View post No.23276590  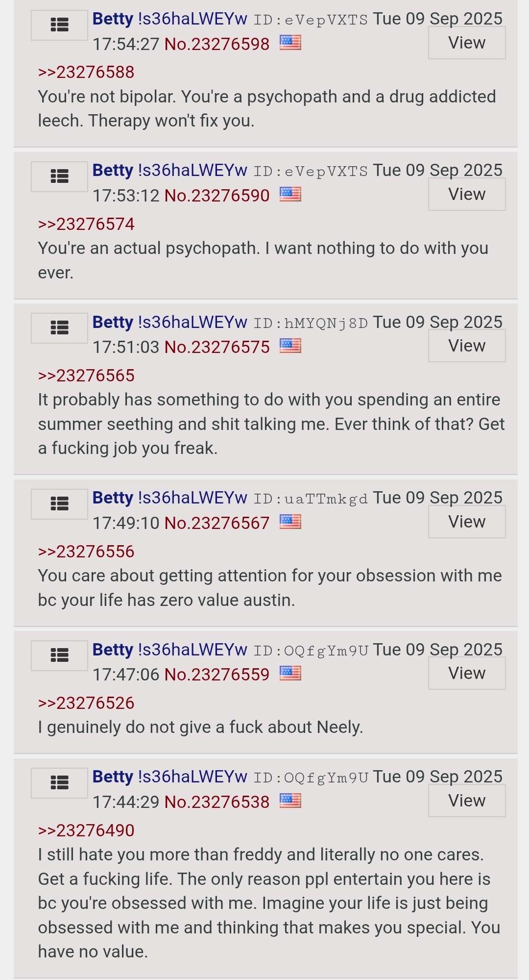[x=467, y=194]
